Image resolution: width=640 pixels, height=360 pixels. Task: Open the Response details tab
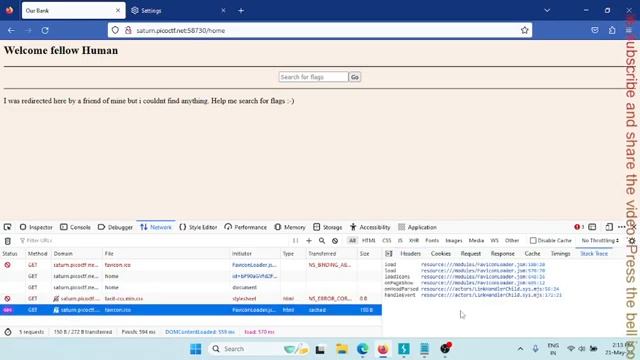coord(502,253)
